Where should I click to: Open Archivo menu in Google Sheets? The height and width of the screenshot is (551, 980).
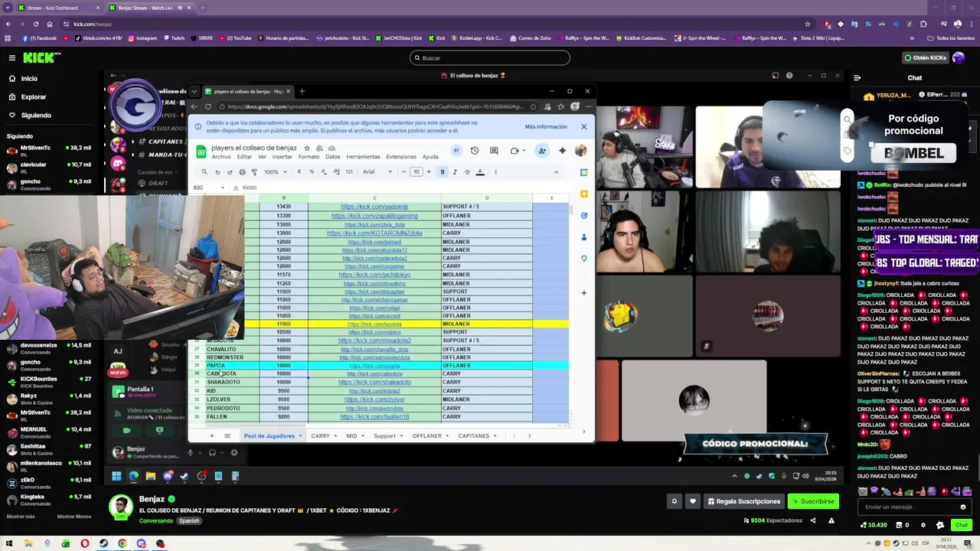tap(221, 157)
